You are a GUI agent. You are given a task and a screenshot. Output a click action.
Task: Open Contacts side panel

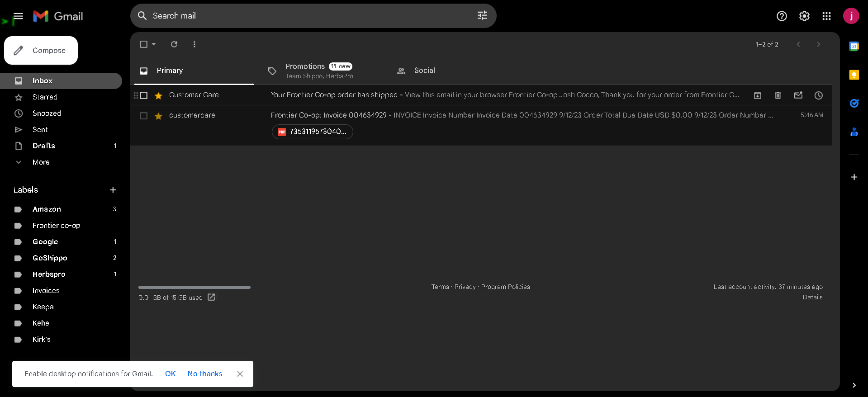coord(854,132)
